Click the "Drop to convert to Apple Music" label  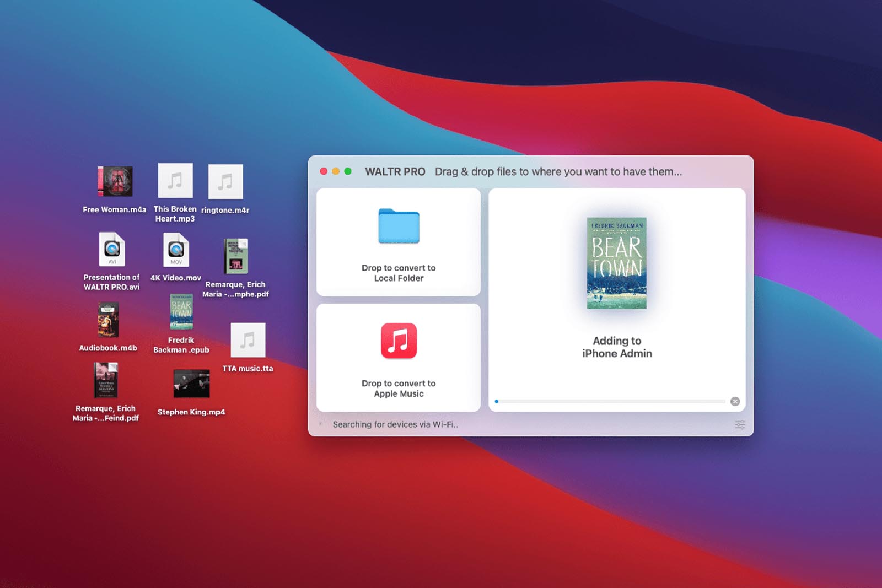pos(399,389)
